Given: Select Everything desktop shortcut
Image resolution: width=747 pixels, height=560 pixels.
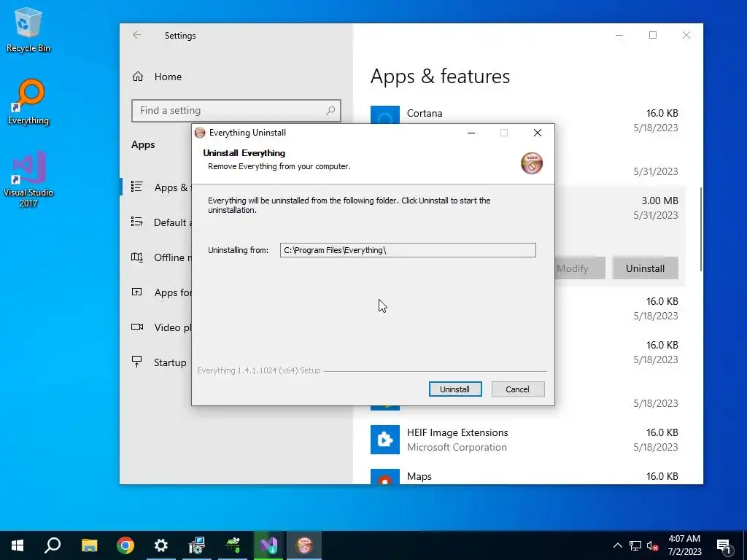Looking at the screenshot, I should [28, 102].
